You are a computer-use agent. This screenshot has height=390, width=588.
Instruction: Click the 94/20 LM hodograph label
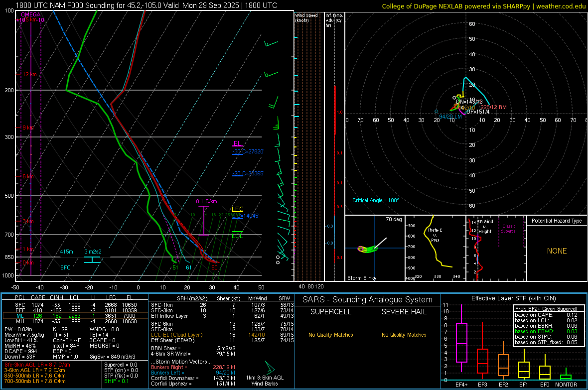tap(450, 117)
